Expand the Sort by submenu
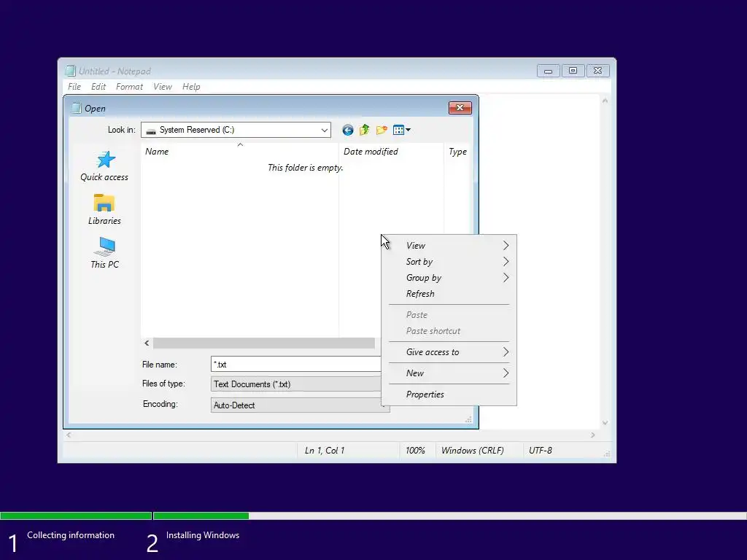This screenshot has height=560, width=747. pos(449,262)
